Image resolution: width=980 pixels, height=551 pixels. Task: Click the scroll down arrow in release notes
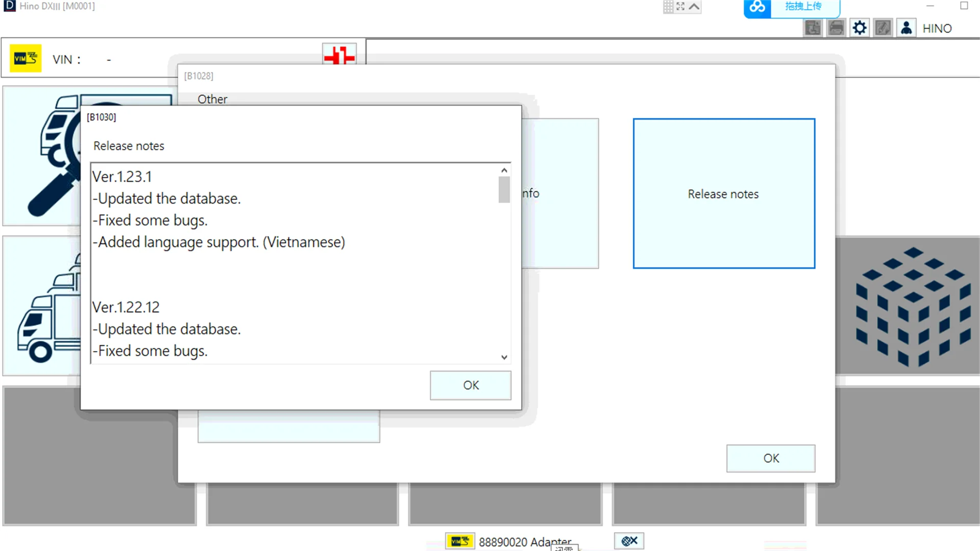coord(504,357)
